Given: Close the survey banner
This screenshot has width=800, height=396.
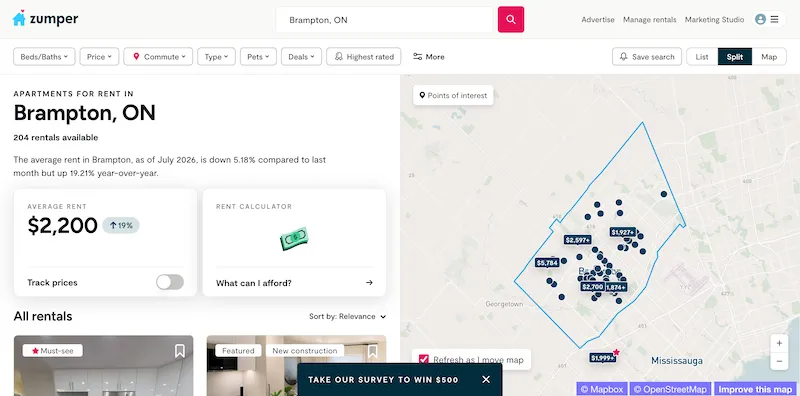Looking at the screenshot, I should coord(486,379).
